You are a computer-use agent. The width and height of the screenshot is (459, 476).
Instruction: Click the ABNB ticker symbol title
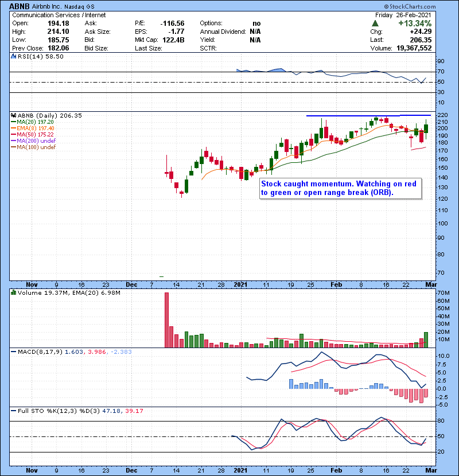[20, 6]
